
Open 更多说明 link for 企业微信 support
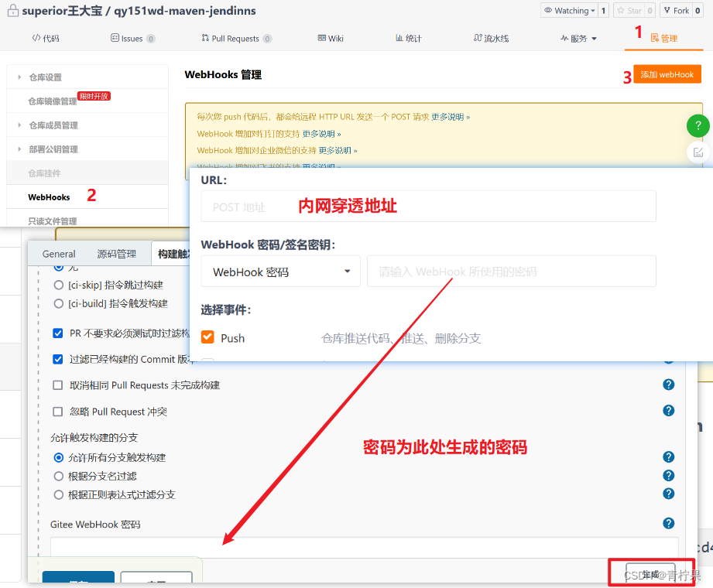(338, 150)
